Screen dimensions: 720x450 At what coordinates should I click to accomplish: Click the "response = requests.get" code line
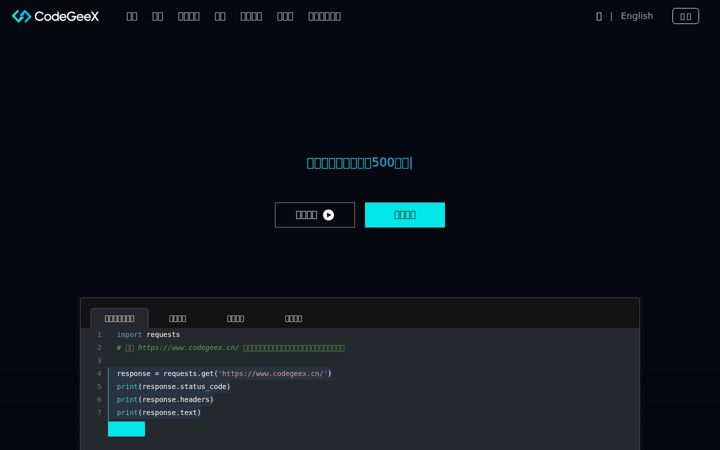[x=224, y=374]
